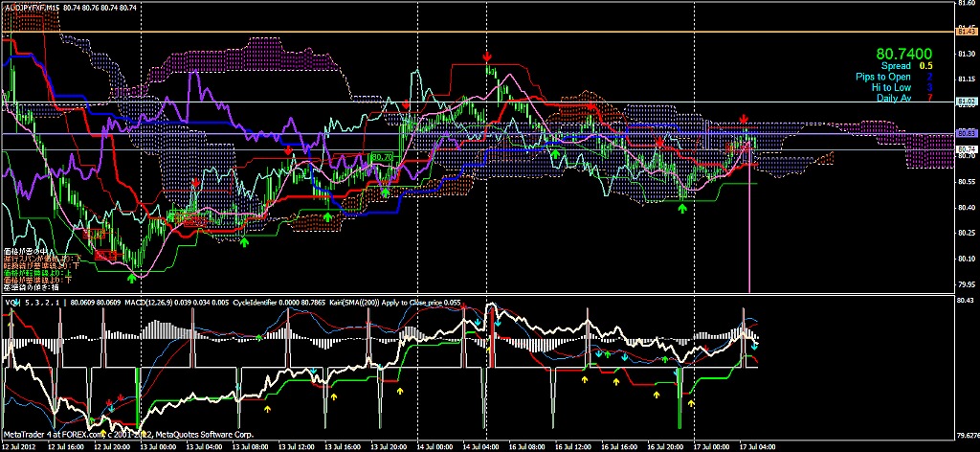
Task: Select the orange 81.43 price label on the axis
Action: [966, 32]
